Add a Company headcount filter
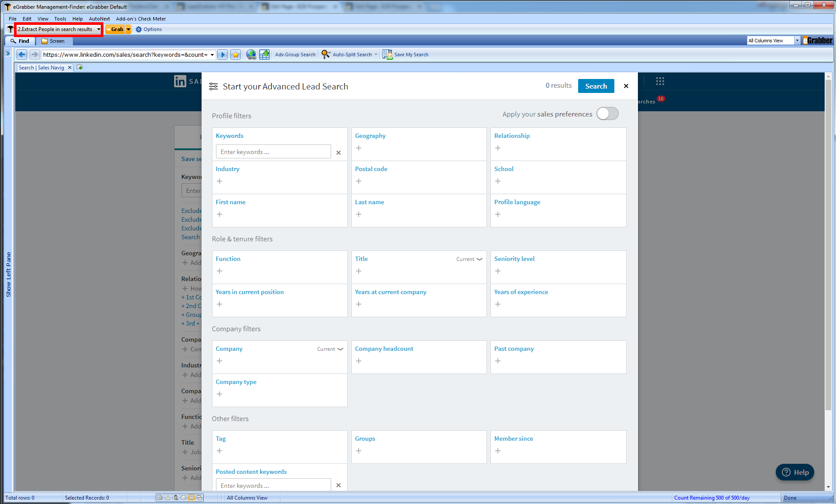836x504 pixels. tap(359, 361)
